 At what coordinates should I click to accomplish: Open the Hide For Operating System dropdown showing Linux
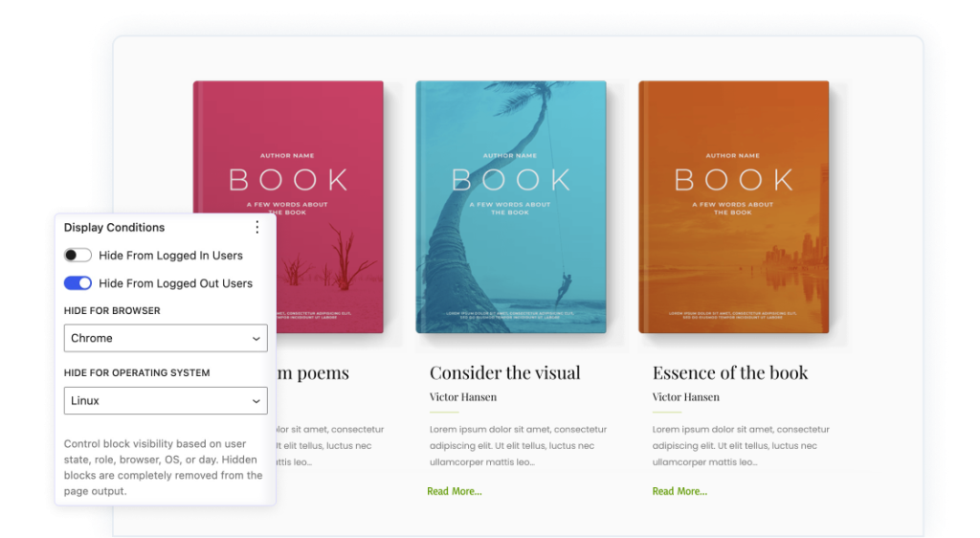click(166, 400)
